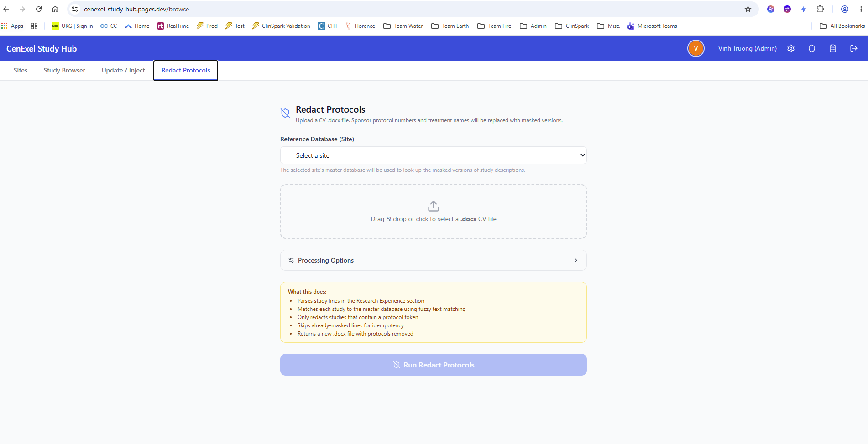Click the Processing Options sliders icon
The width and height of the screenshot is (868, 444).
pos(291,260)
